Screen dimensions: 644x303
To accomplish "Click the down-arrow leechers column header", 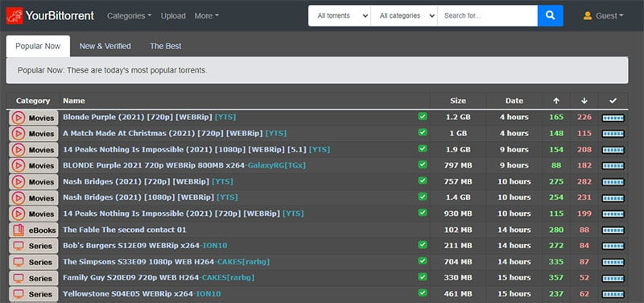I will point(584,101).
